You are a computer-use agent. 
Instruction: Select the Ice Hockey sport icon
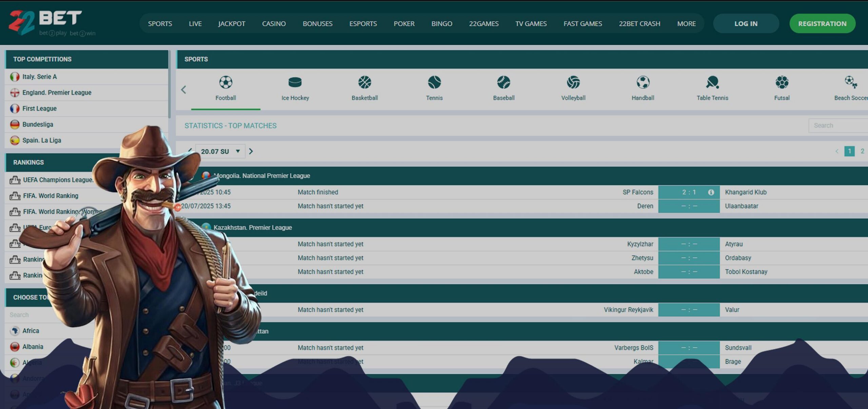295,82
